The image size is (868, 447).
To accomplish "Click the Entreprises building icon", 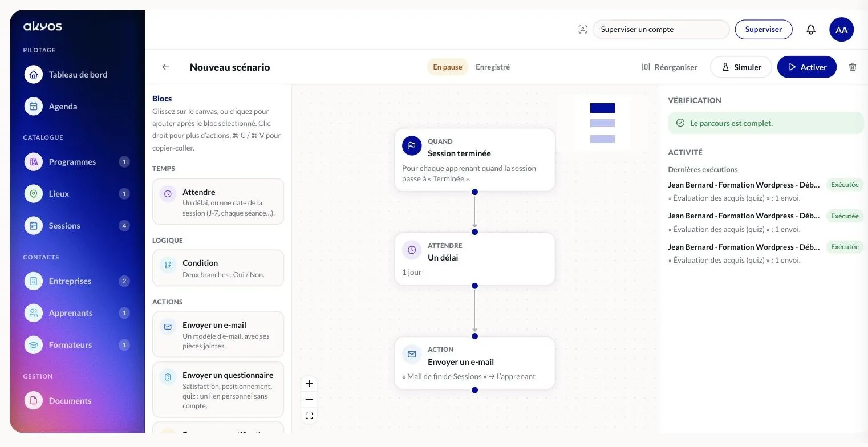I will pyautogui.click(x=34, y=281).
